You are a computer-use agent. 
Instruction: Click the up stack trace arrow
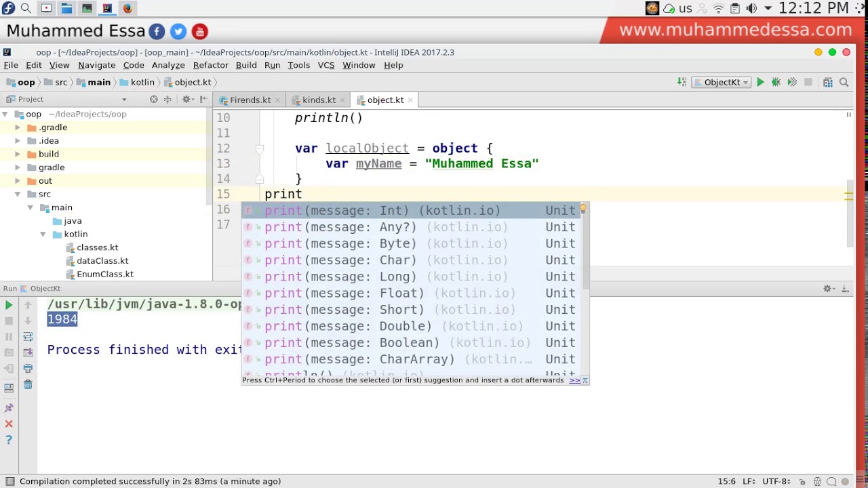pyautogui.click(x=28, y=305)
